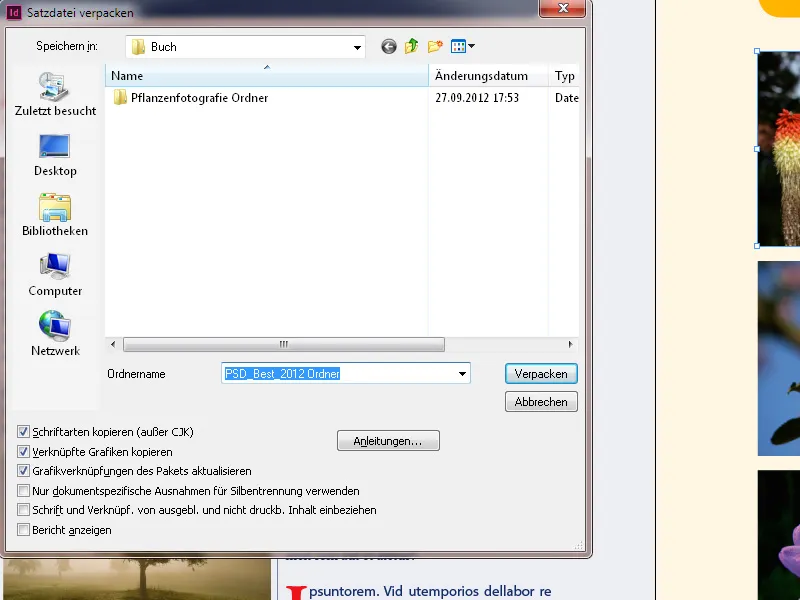Go up one folder level icon
Screen dimensions: 800x600
pos(412,46)
